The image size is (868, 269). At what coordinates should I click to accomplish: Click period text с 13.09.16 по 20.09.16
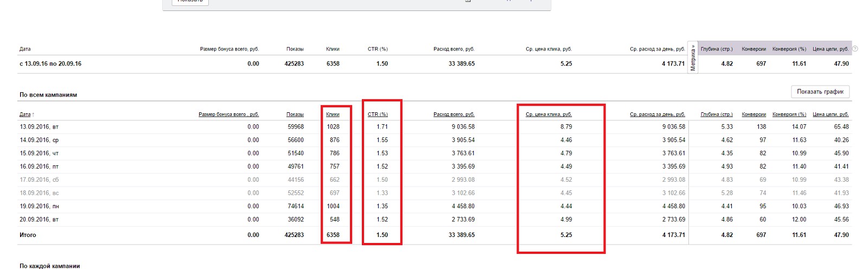click(x=50, y=63)
